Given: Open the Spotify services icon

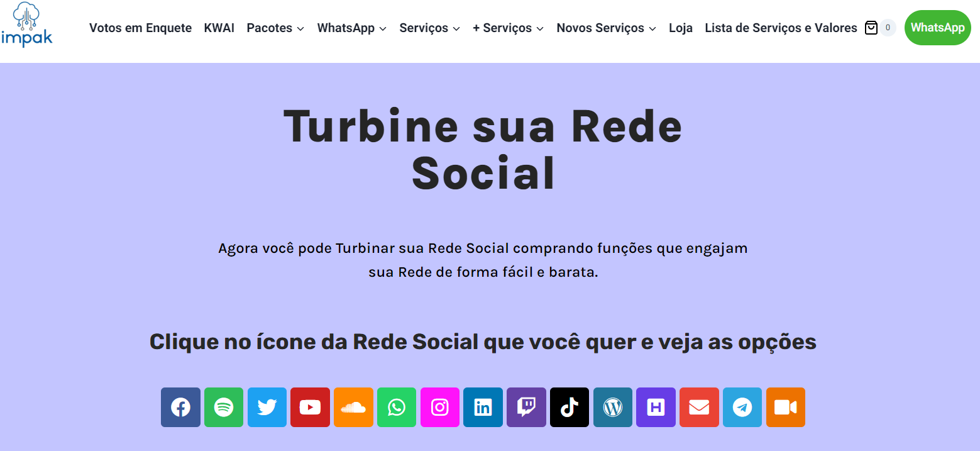Looking at the screenshot, I should click(x=224, y=408).
